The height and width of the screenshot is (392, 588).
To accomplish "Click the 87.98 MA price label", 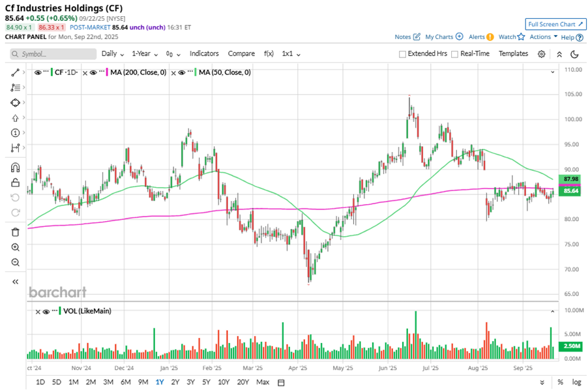I will (570, 179).
